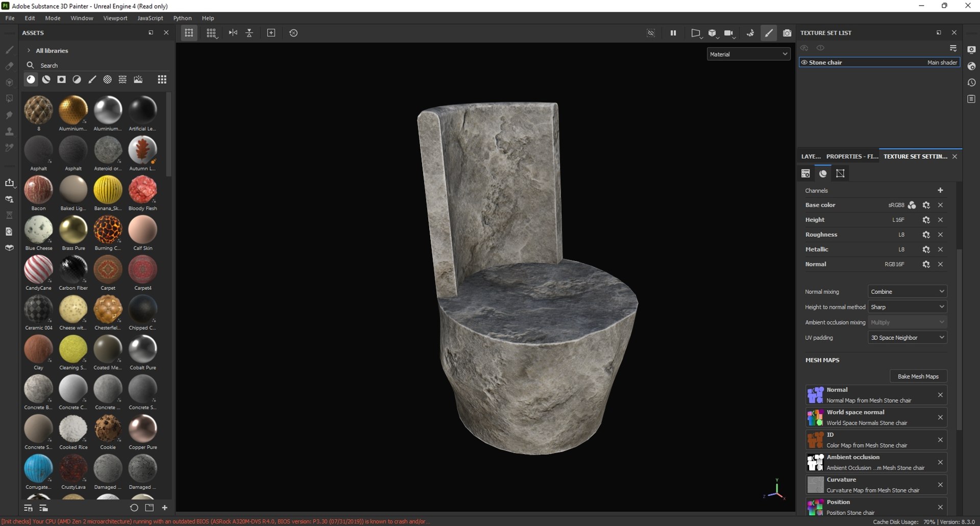Toggle visibility eye of Stone chair texture set
The height and width of the screenshot is (526, 980).
point(804,62)
